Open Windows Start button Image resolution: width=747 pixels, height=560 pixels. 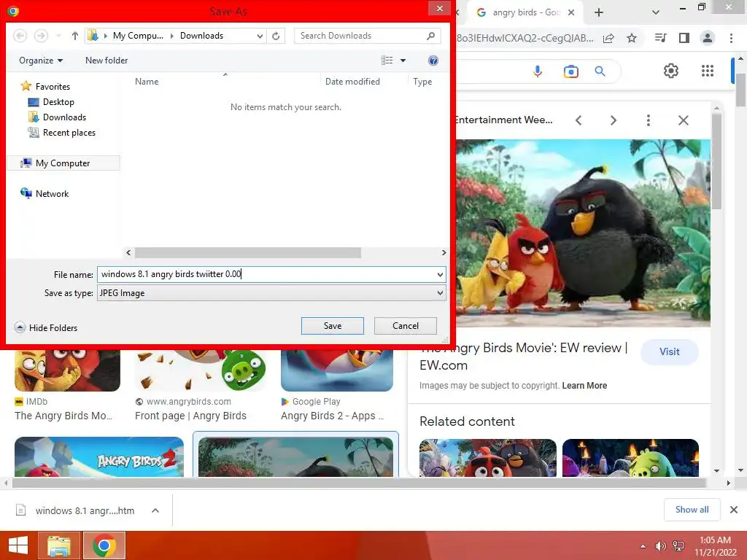pos(18,545)
